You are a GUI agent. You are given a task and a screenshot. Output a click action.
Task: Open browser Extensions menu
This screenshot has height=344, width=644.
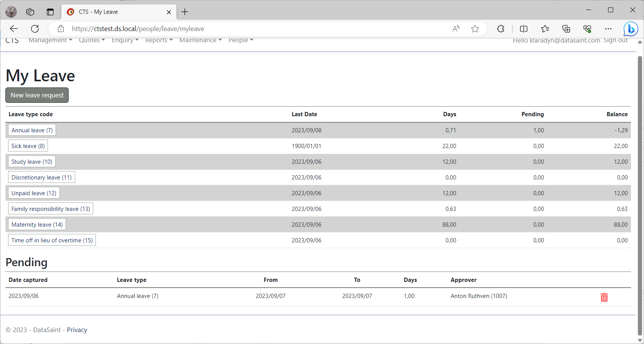coord(501,29)
